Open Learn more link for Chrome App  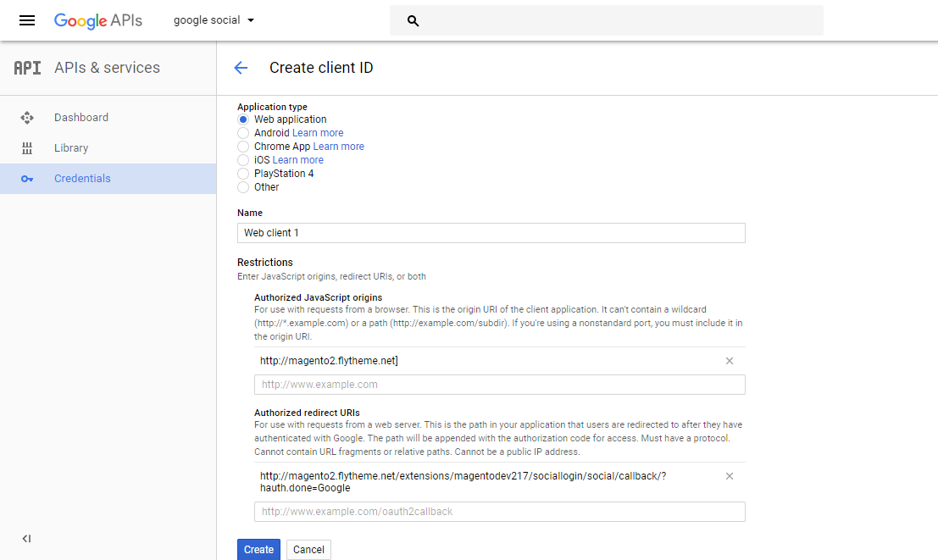coord(339,147)
